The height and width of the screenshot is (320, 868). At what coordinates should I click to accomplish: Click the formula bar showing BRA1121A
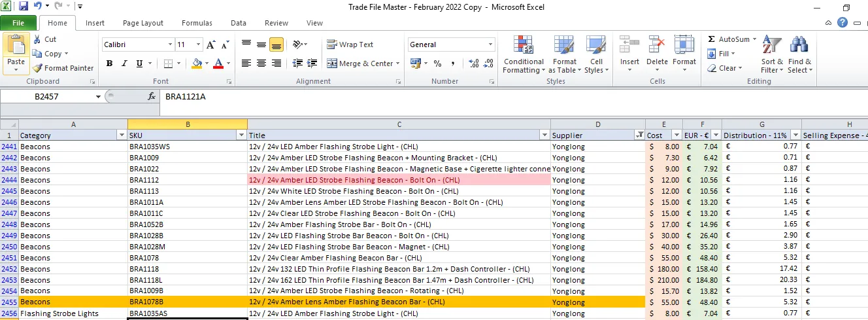pos(513,96)
